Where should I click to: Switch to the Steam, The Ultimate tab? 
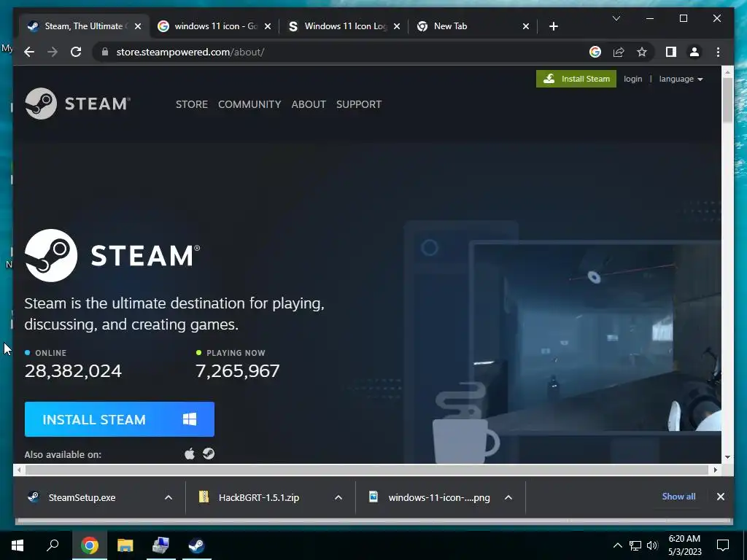click(83, 26)
